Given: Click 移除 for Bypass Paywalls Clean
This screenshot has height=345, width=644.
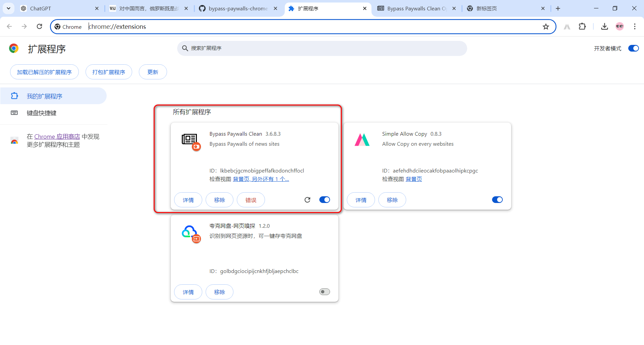Looking at the screenshot, I should point(219,200).
